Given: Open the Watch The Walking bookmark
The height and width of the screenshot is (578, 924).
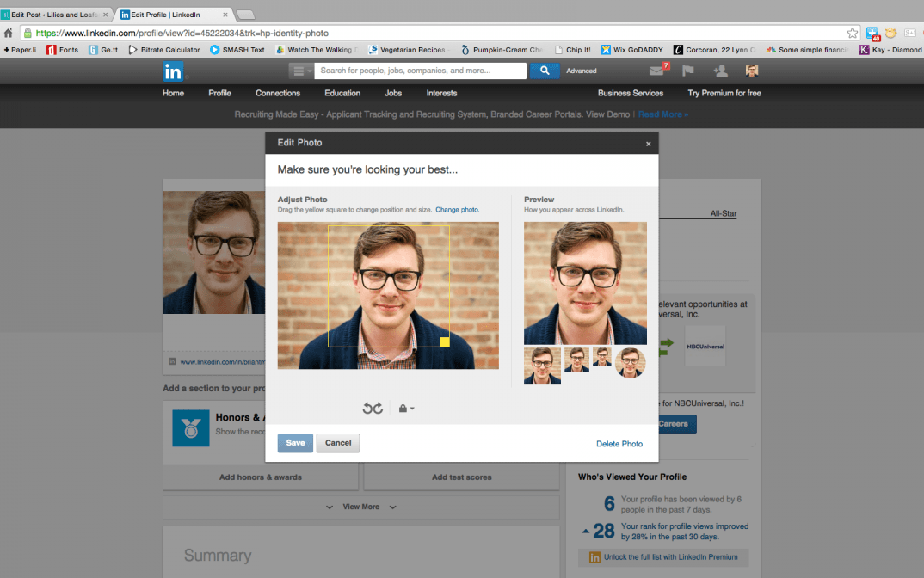Looking at the screenshot, I should coord(317,50).
